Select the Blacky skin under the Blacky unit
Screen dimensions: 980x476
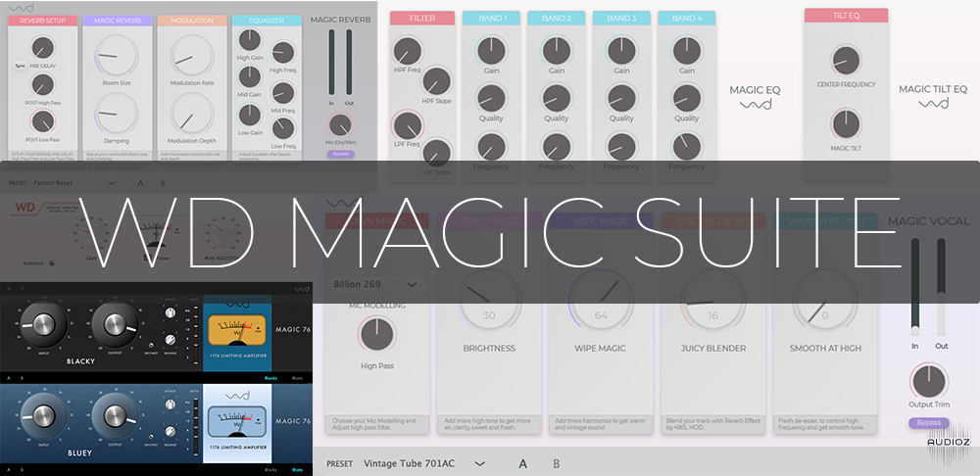point(270,378)
